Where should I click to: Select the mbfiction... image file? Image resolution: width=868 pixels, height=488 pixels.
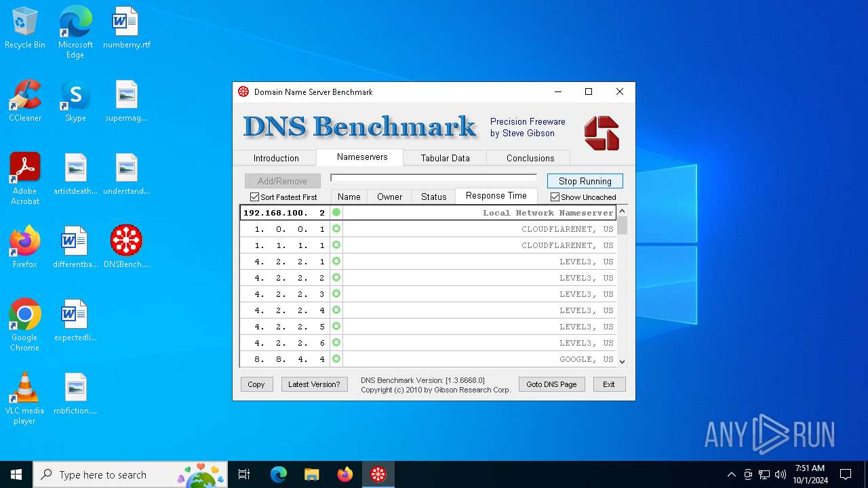[75, 394]
